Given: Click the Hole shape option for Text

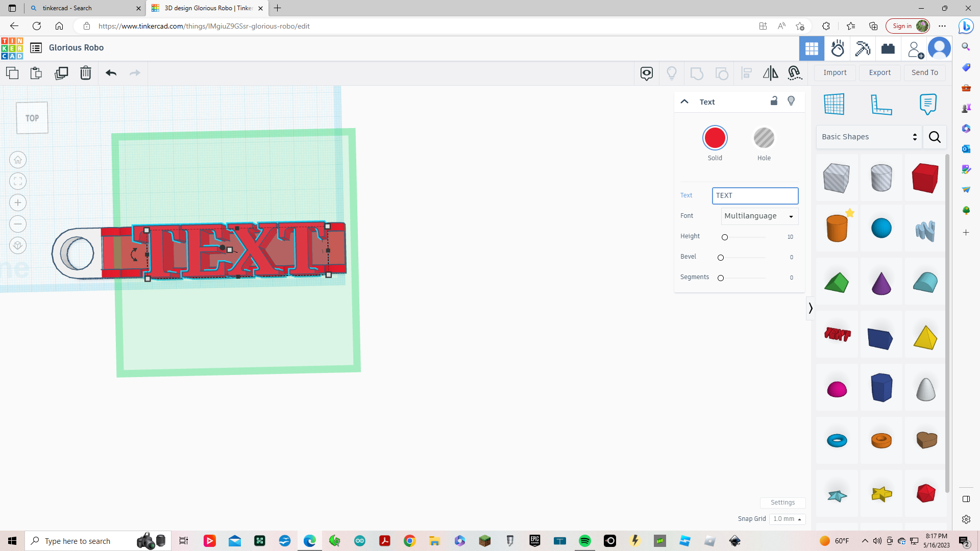Looking at the screenshot, I should click(763, 138).
